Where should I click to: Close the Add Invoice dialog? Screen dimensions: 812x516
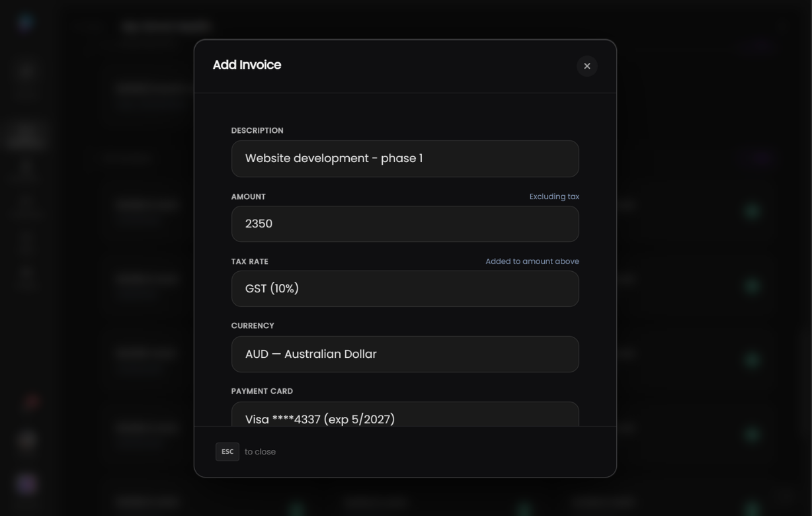click(587, 65)
